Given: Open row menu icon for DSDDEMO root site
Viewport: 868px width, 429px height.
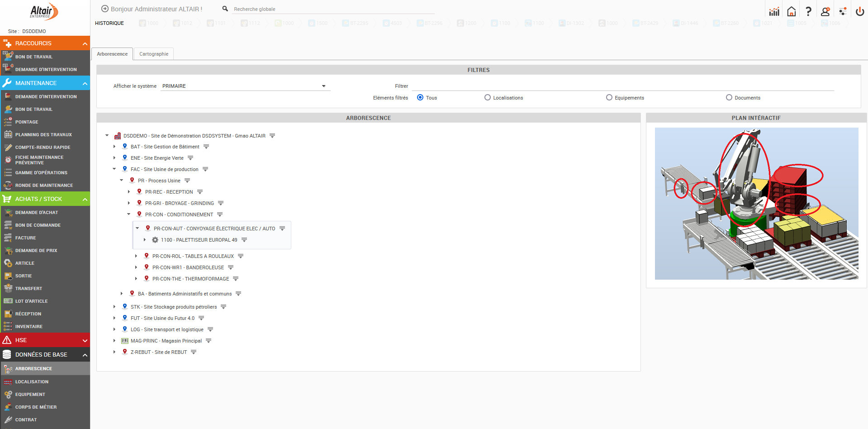Looking at the screenshot, I should point(272,136).
